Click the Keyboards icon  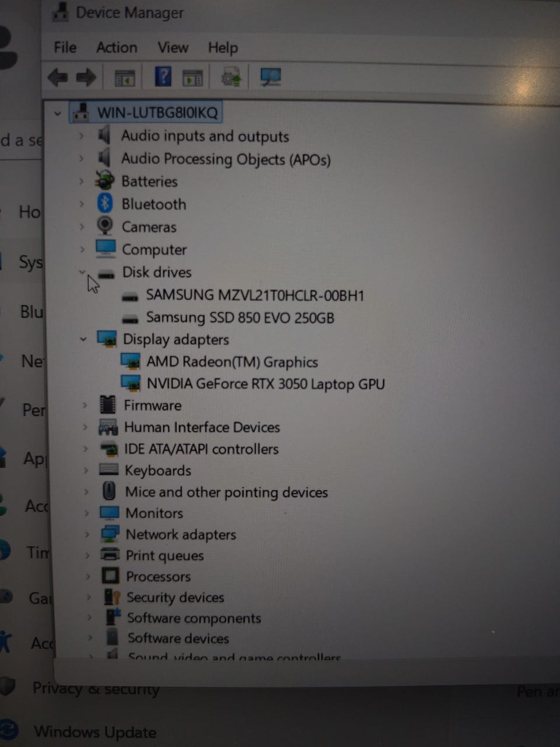pyautogui.click(x=109, y=470)
